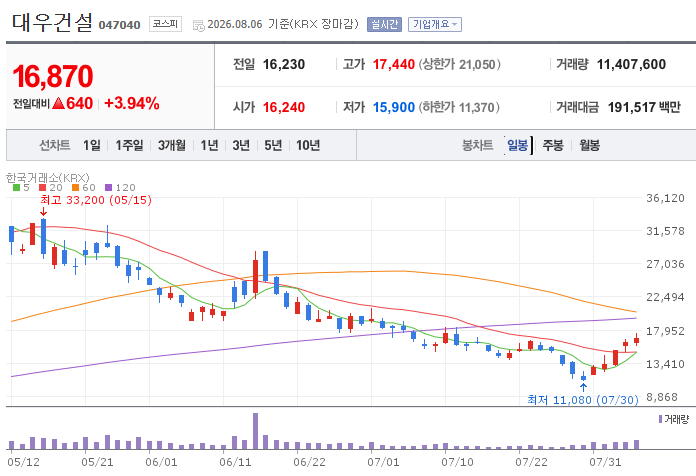Click the 저가 value 15,900
This screenshot has width=696, height=476.
coord(394,107)
